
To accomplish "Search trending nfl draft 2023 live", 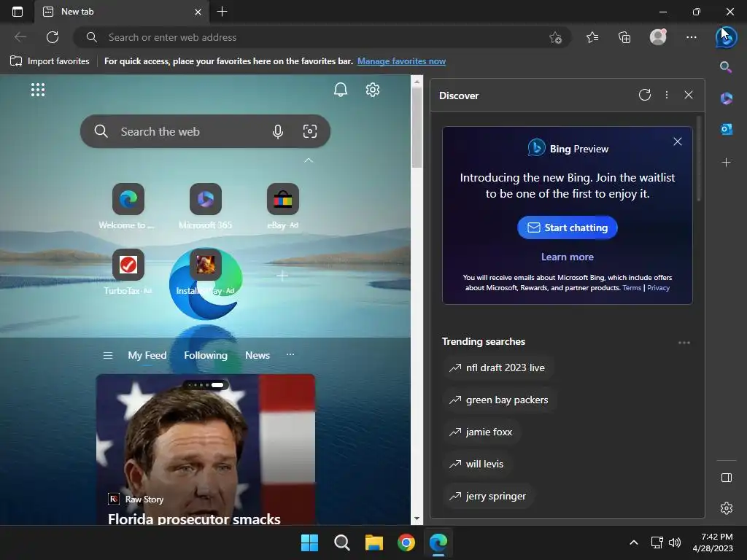I will click(x=498, y=367).
